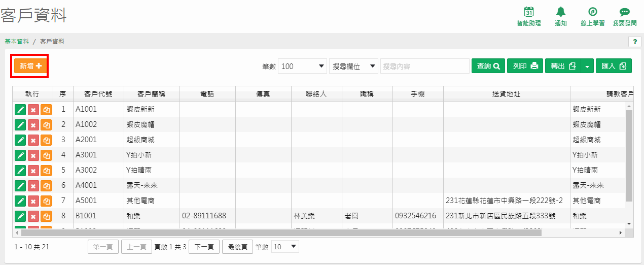Image resolution: width=644 pixels, height=265 pixels.
Task: Open the 智能助理 calendar icon
Action: coord(529,12)
